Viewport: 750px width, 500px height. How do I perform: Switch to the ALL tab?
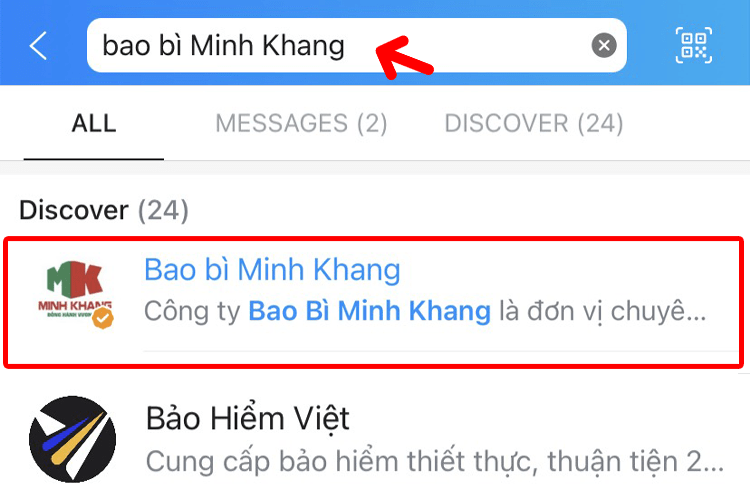point(94,123)
